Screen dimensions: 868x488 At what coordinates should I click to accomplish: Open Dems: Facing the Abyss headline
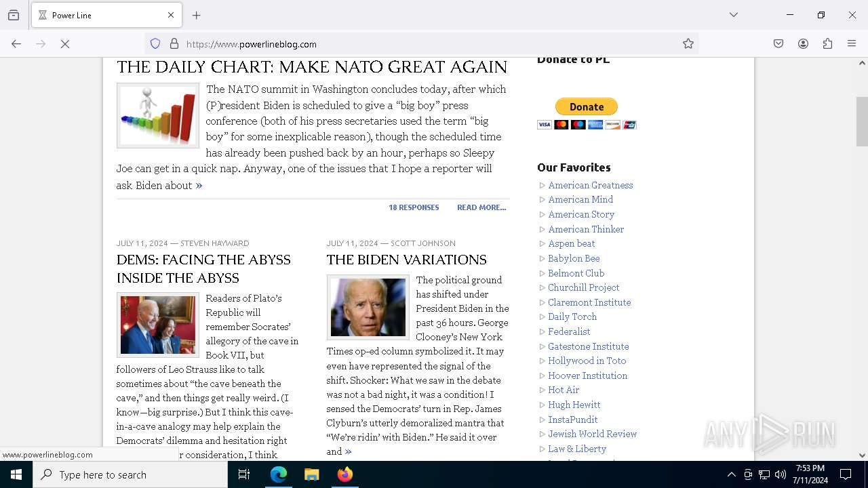point(203,269)
